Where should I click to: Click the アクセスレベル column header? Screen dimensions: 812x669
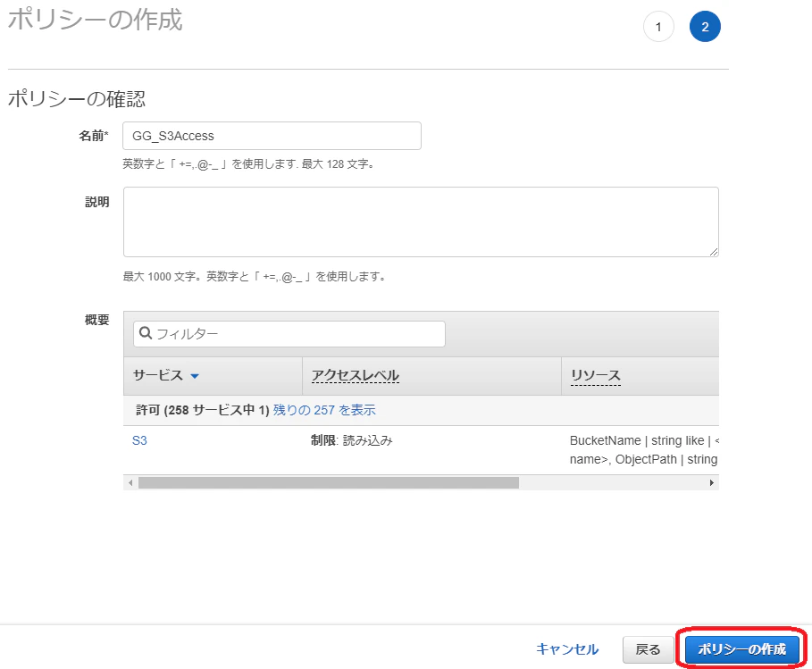[356, 375]
